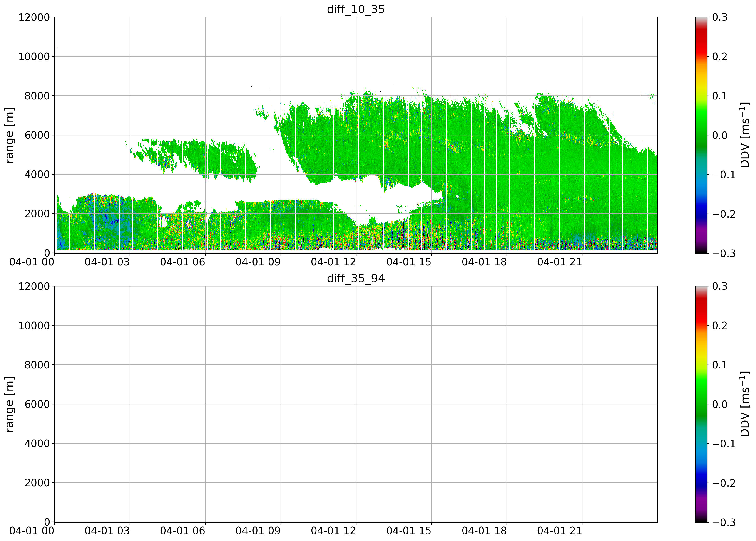The image size is (756, 541).
Task: Click the diff_35_94 plot title
Action: click(356, 278)
